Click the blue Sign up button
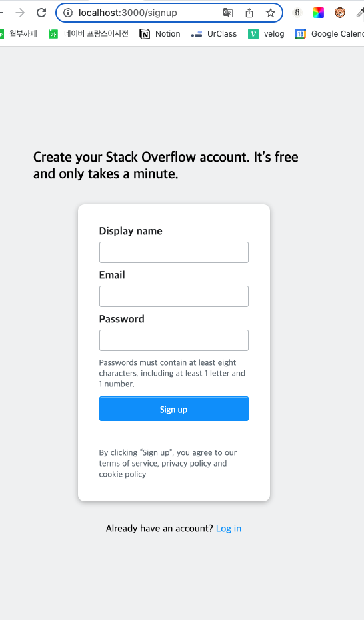The image size is (364, 620). [174, 409]
